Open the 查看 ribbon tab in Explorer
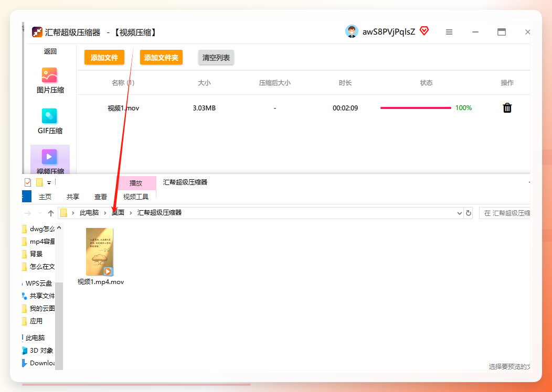The image size is (552, 392). pos(101,197)
